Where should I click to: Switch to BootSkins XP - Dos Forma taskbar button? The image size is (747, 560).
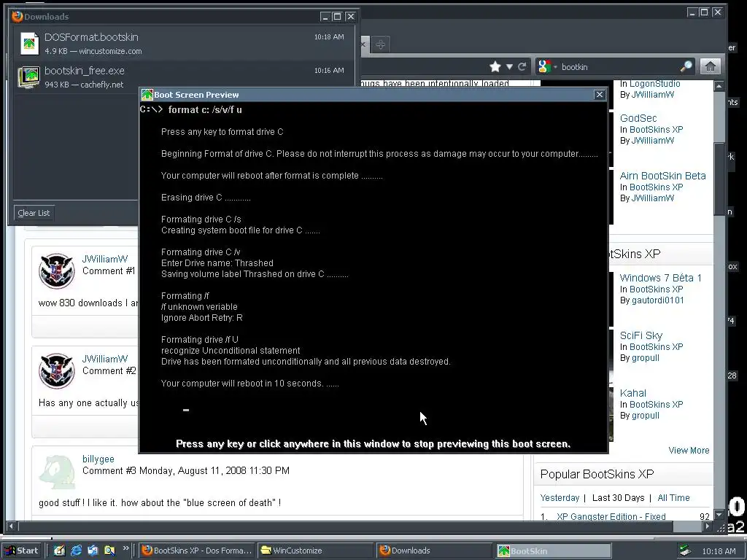point(197,551)
